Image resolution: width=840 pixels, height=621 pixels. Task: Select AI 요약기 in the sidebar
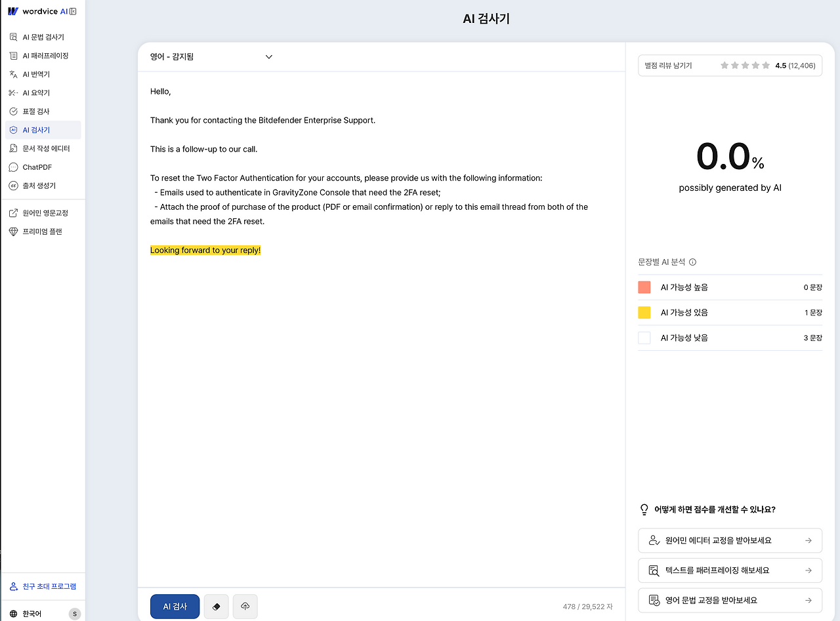(x=43, y=93)
